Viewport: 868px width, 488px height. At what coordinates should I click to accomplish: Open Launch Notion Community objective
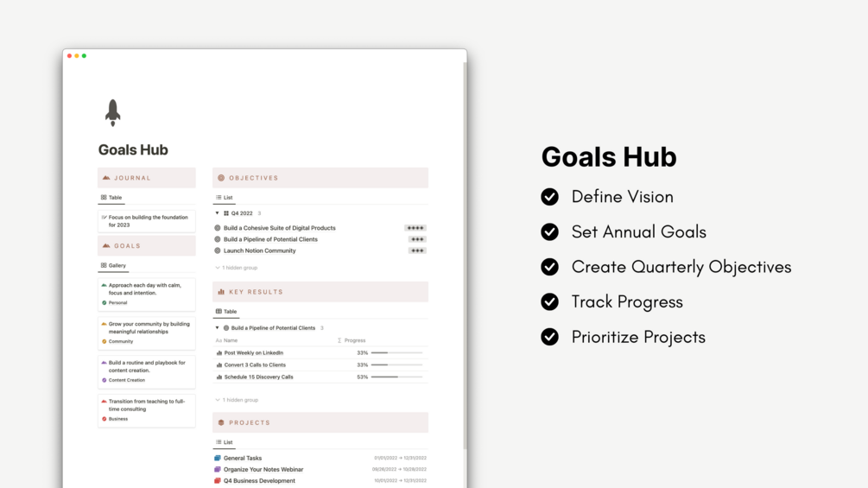point(259,250)
